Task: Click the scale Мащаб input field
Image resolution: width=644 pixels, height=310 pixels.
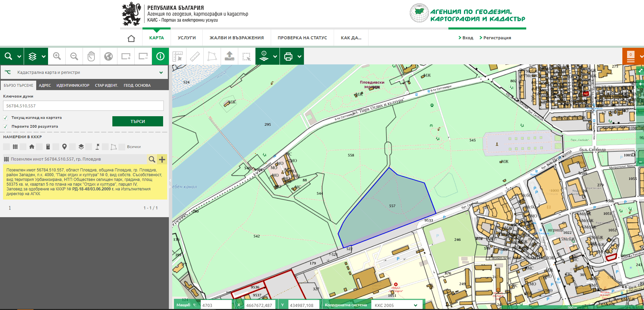Action: pyautogui.click(x=216, y=305)
